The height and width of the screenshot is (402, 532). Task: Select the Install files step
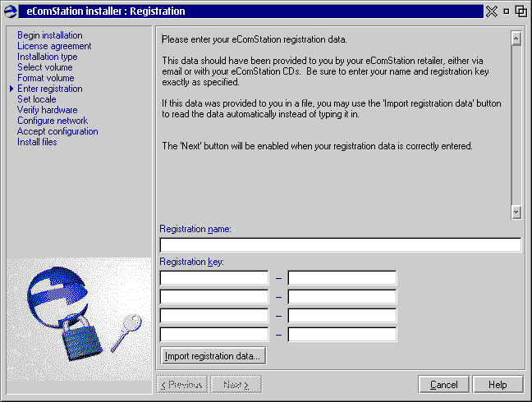click(x=37, y=142)
